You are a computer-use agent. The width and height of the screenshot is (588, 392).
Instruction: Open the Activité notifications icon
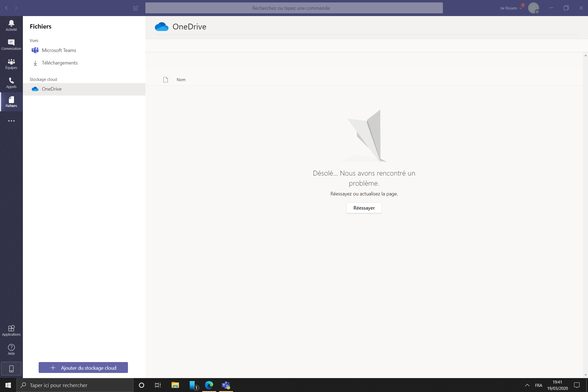(11, 25)
